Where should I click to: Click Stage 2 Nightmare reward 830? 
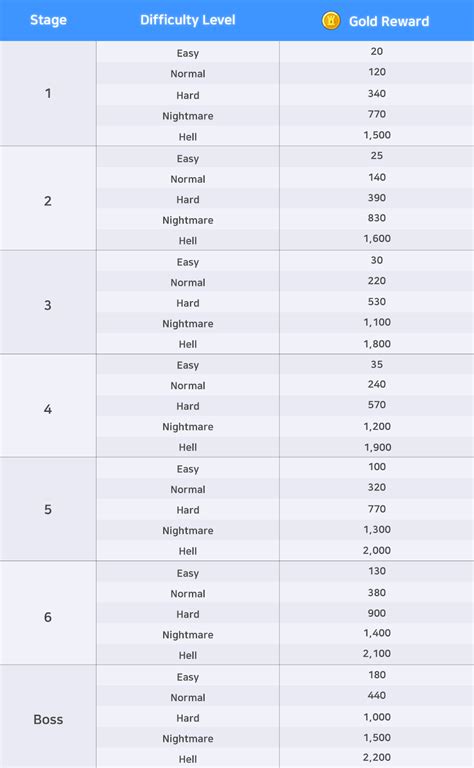coord(377,218)
